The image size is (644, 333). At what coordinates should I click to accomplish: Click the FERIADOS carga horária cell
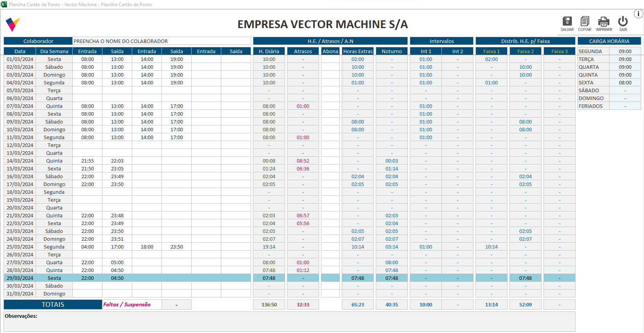[x=625, y=106]
